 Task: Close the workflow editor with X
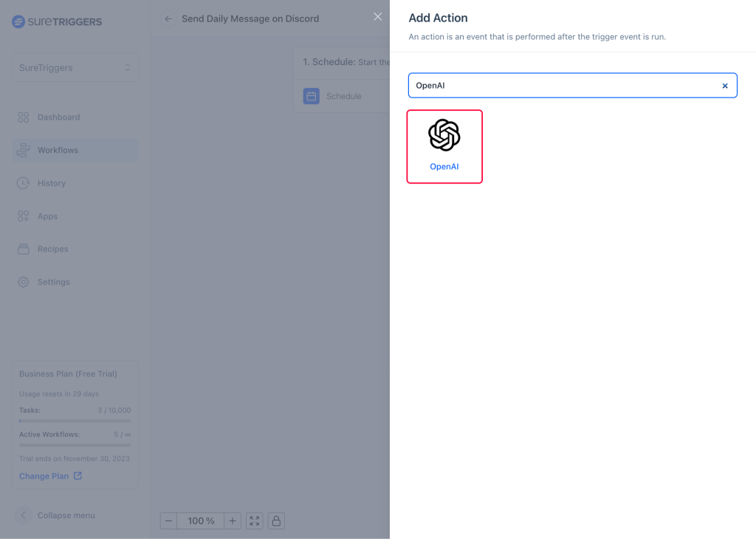pyautogui.click(x=378, y=17)
